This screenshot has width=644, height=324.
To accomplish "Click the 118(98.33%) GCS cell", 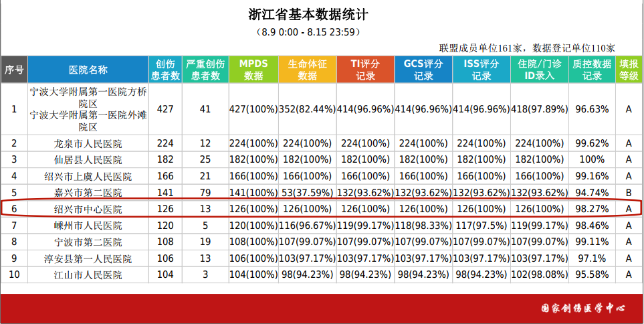I will [423, 226].
